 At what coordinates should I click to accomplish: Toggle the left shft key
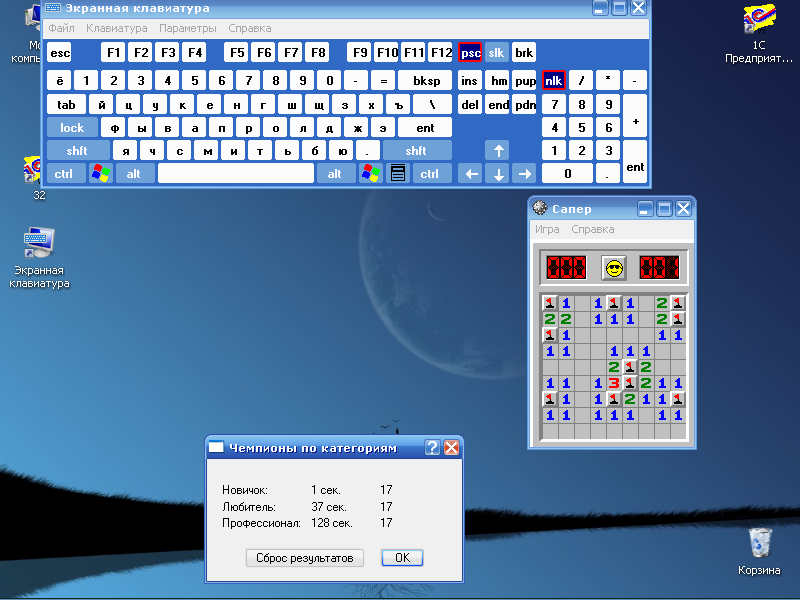pyautogui.click(x=77, y=151)
